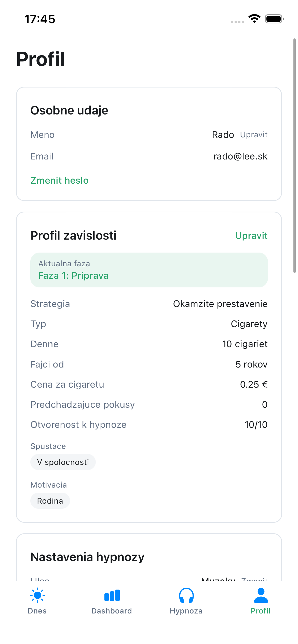The height and width of the screenshot is (644, 298).
Task: Tap the 10 cigariet daily value
Action: [245, 344]
